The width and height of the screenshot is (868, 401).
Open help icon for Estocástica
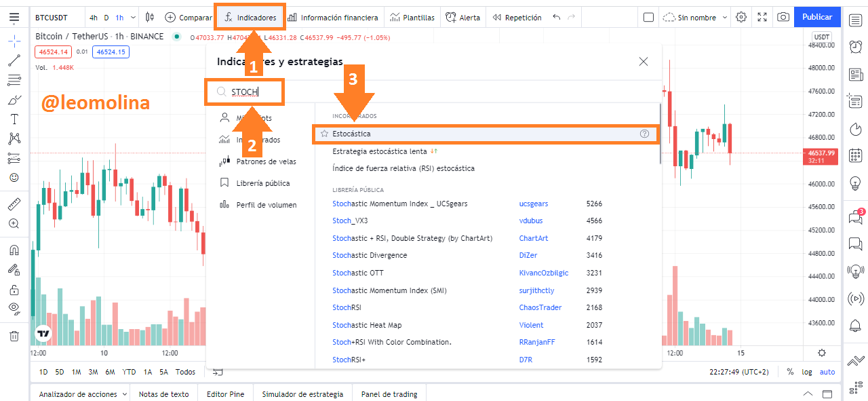pos(644,134)
